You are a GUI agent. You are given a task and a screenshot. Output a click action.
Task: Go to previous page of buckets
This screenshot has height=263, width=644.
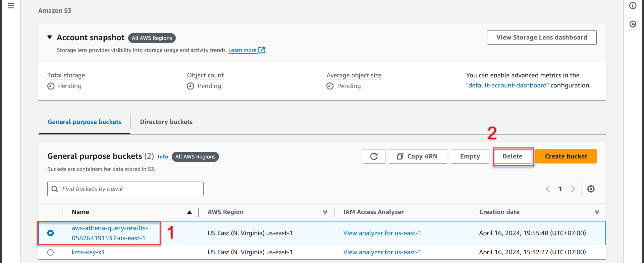pos(548,189)
